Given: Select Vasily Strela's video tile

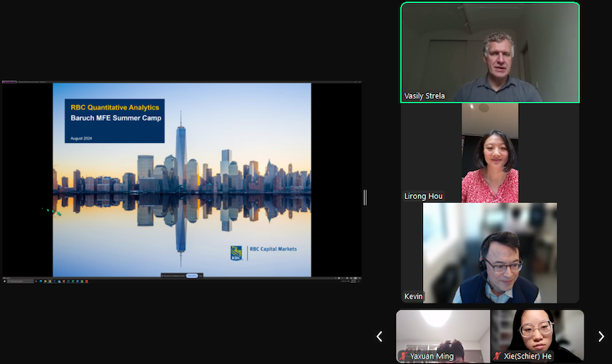Looking at the screenshot, I should tap(490, 53).
